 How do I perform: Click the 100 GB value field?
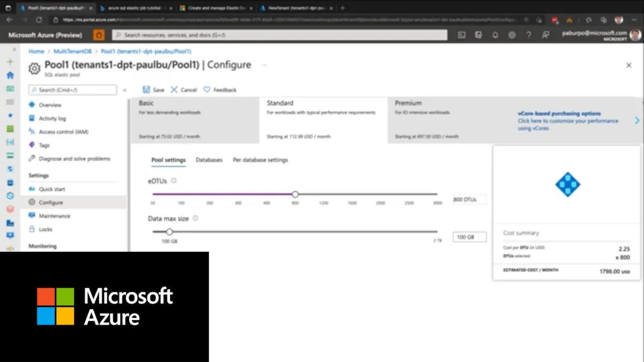pyautogui.click(x=469, y=237)
